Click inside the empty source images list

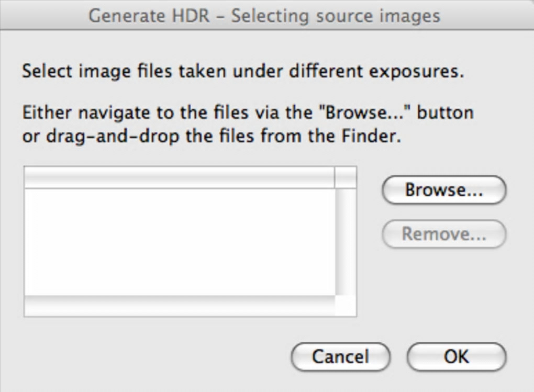pos(180,241)
